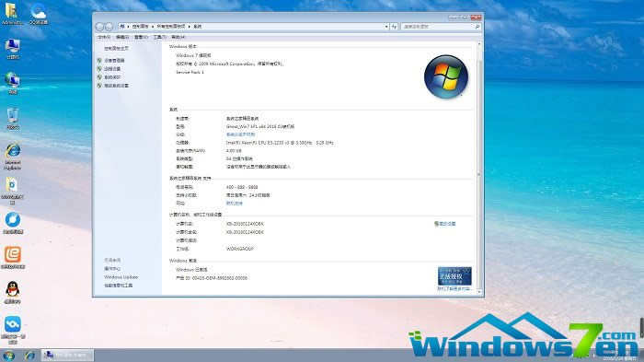Select the 4.00 GB installed memory value
Screen dimensions: 644x362
pos(234,151)
